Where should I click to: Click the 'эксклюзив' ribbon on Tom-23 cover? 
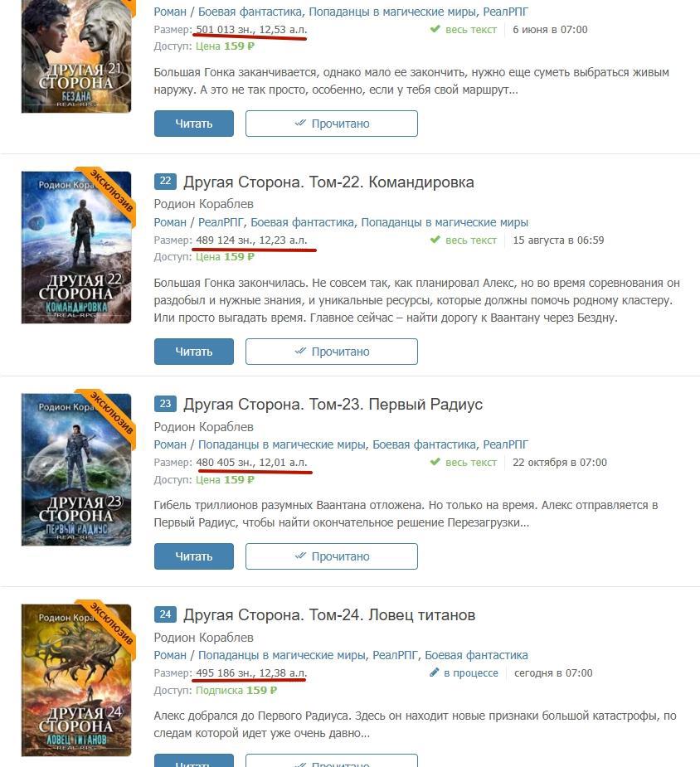(111, 412)
